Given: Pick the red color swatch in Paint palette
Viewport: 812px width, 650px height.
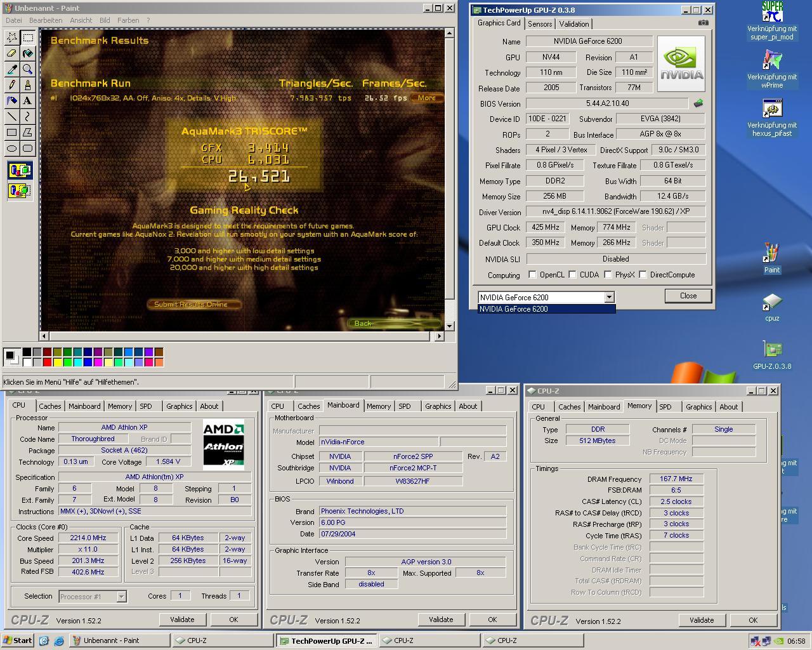Looking at the screenshot, I should 48,362.
